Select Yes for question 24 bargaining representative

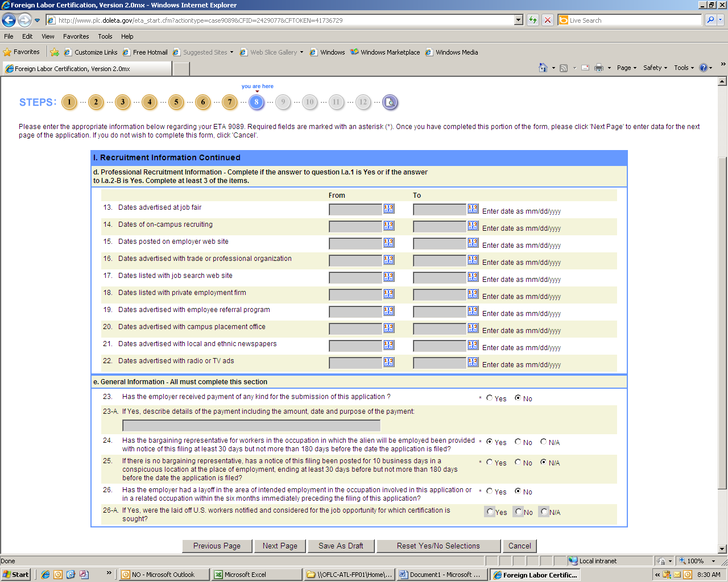pyautogui.click(x=490, y=442)
